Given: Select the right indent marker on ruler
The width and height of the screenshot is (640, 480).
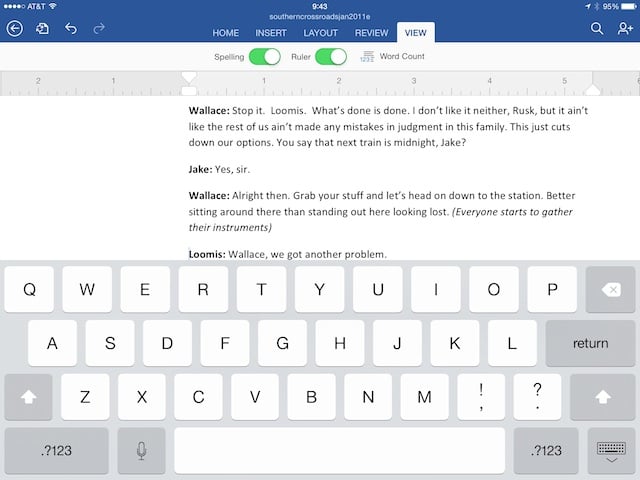Looking at the screenshot, I should 592,90.
